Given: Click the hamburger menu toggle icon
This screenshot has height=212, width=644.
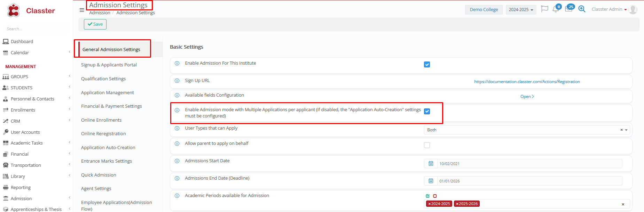Looking at the screenshot, I should tap(82, 10).
